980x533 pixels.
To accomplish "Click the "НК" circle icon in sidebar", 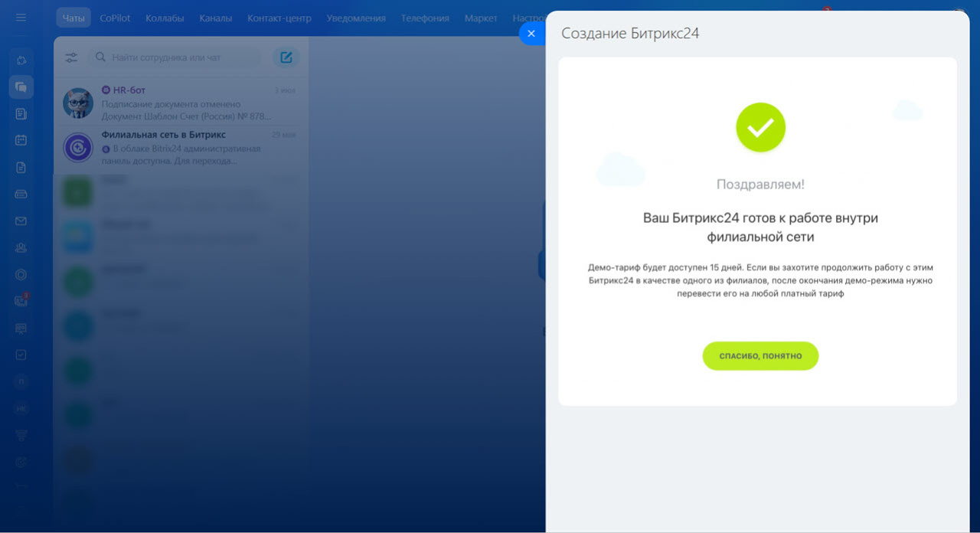I will click(x=21, y=408).
